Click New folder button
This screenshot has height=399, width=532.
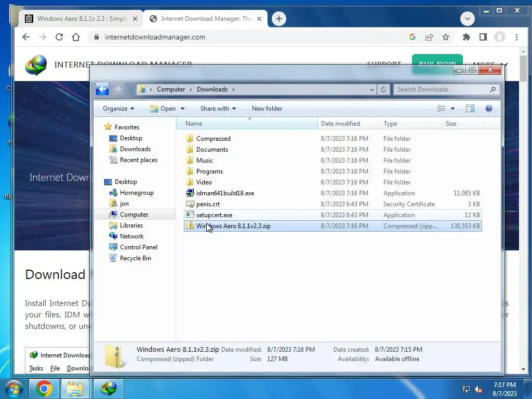[x=267, y=109]
